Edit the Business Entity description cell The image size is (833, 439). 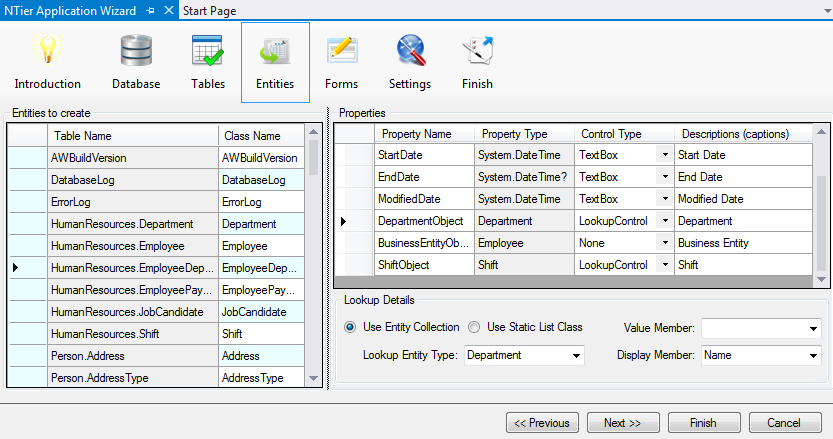[743, 243]
